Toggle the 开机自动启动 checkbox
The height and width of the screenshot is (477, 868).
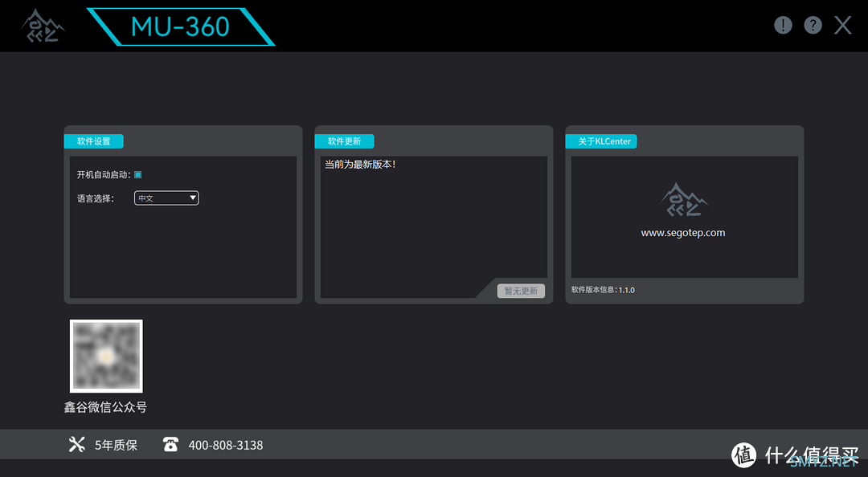[138, 175]
